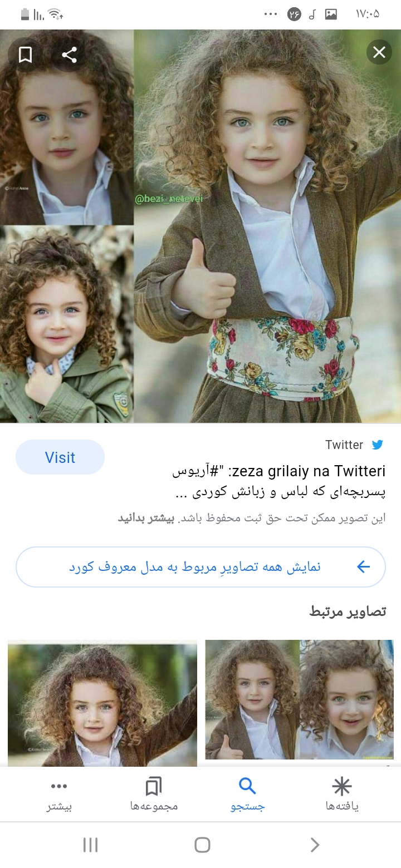Viewport: 401px width, 868px height.
Task: Tap the Android home button
Action: pyautogui.click(x=202, y=845)
